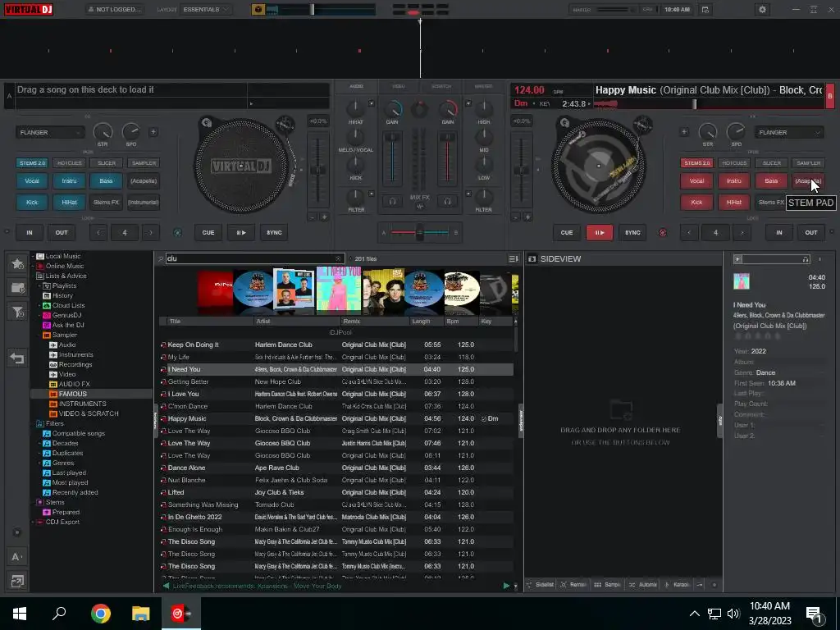Toggle Bass stem pad on deck A
Screen dimensions: 840x630
pos(106,181)
